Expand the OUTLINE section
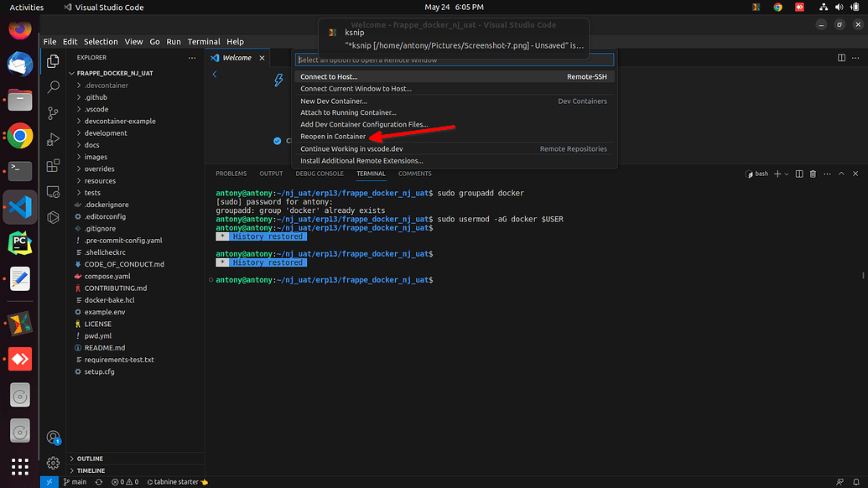The width and height of the screenshot is (868, 488). tap(90, 459)
